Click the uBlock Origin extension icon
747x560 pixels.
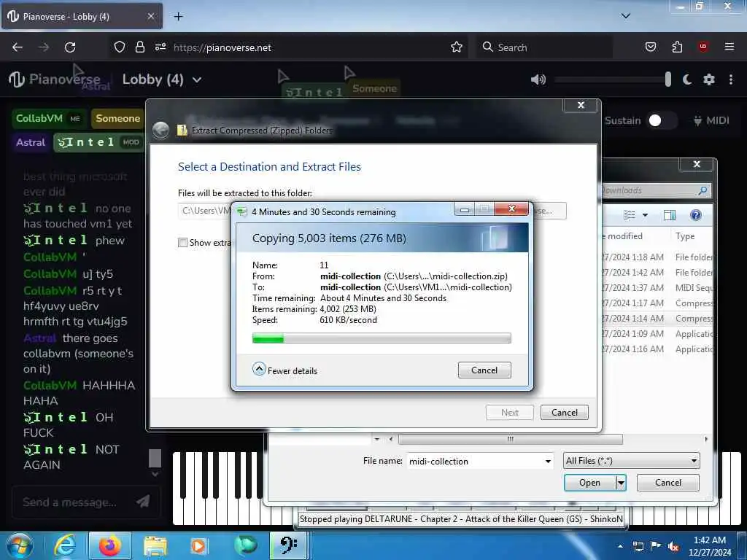point(703,47)
